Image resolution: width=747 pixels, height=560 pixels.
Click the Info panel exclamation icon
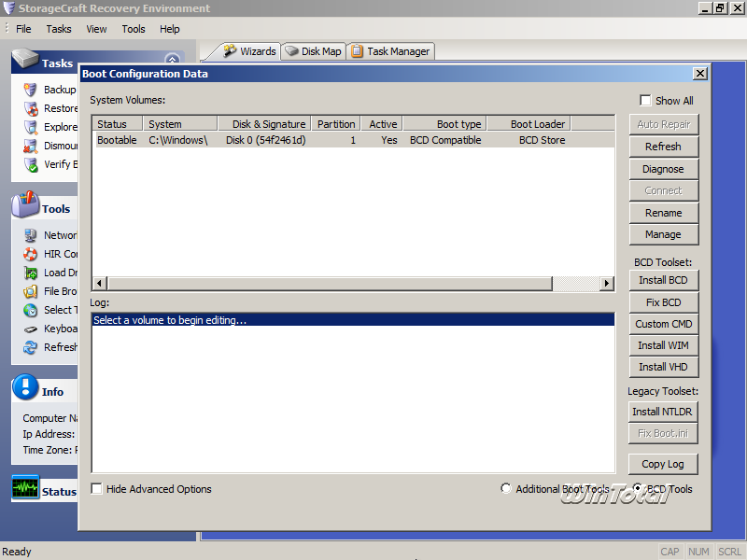pyautogui.click(x=26, y=386)
